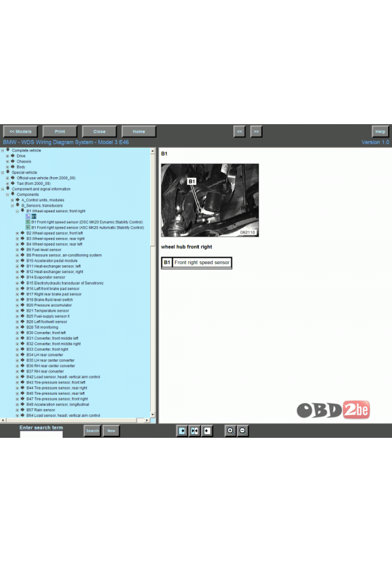Expand B2 Wheel-speed sensor, front left

(17, 233)
